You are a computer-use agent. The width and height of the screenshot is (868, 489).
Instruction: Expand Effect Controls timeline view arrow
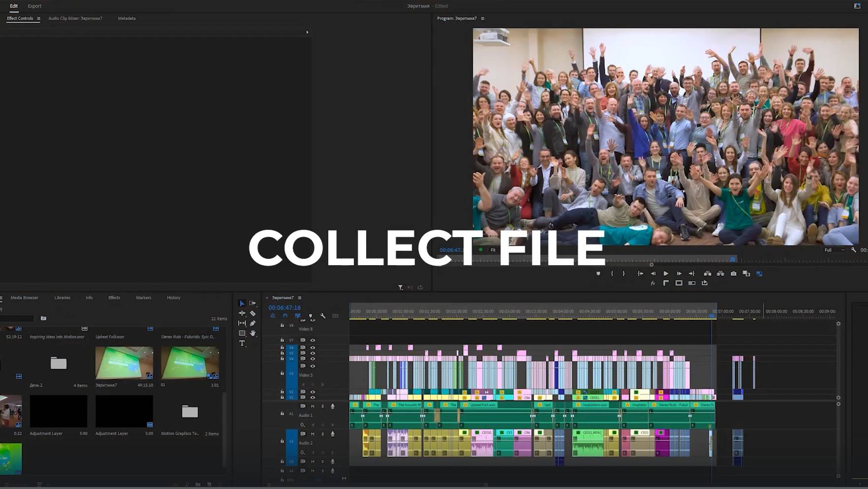coord(308,32)
